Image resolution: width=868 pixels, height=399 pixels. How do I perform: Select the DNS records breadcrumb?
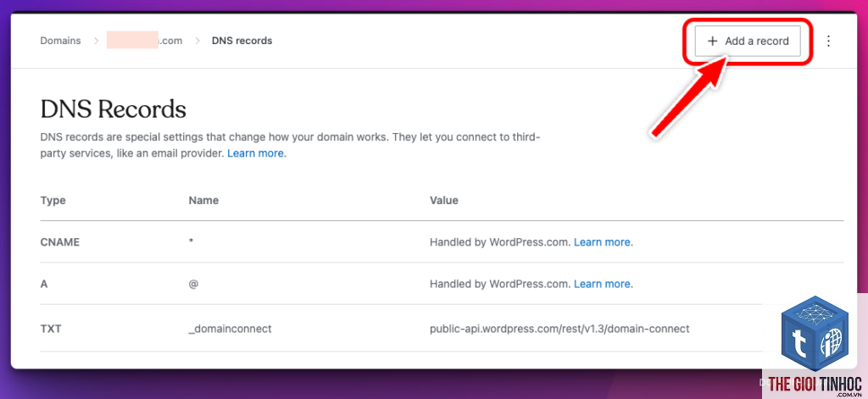[242, 41]
